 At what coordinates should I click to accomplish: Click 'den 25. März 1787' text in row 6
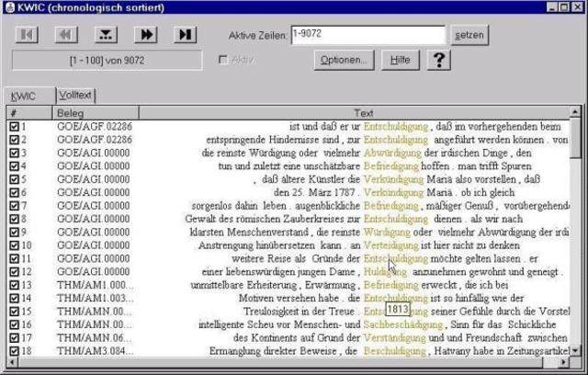coord(314,193)
